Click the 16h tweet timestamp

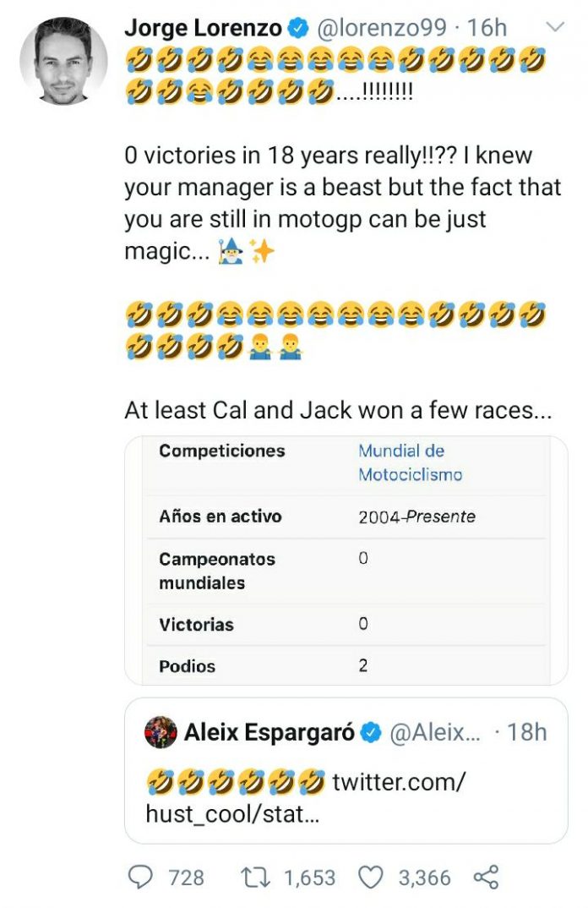tap(487, 28)
